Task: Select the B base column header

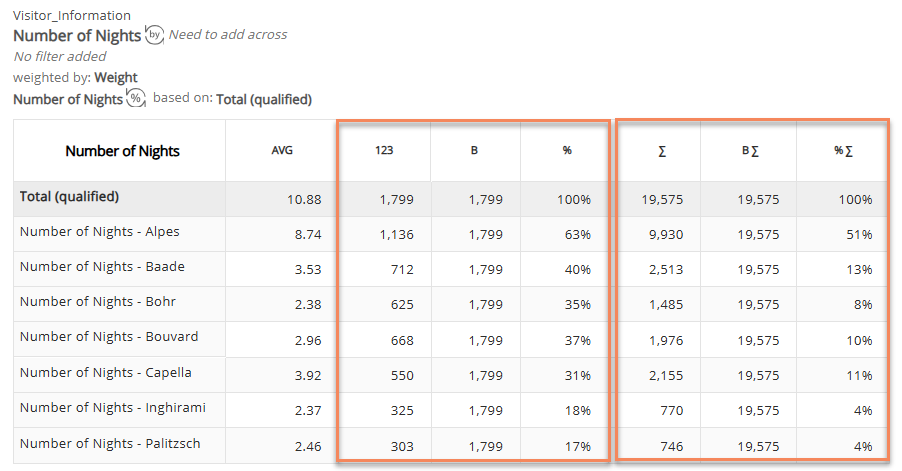Action: click(475, 151)
